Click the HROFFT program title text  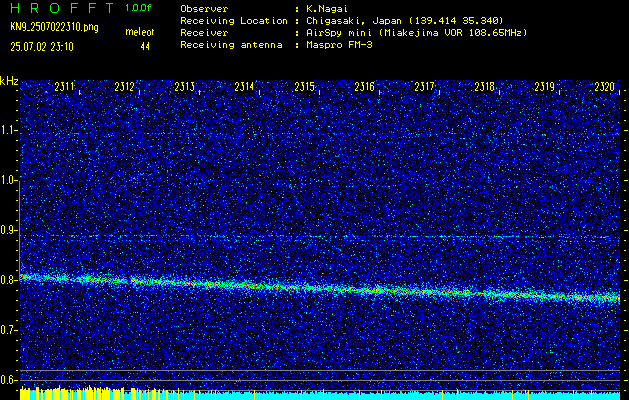[x=64, y=8]
